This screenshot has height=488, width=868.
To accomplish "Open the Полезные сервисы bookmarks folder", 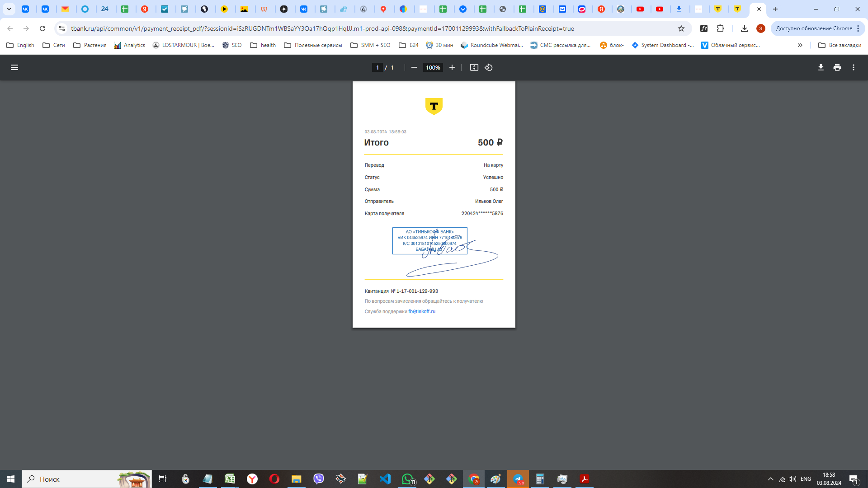I will click(x=313, y=45).
